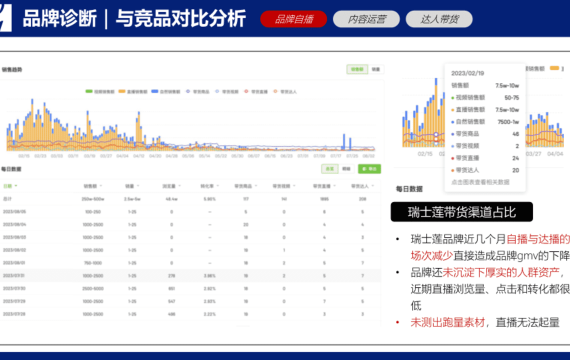Viewport: 570px width, 360px height.
Task: Select the 2023/07/30 table row date
Action: (15, 288)
